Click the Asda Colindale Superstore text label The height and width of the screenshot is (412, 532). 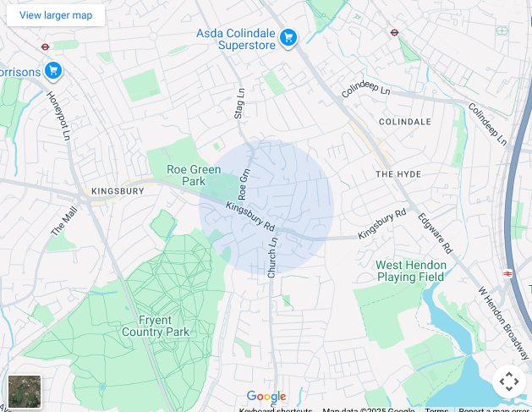236,39
